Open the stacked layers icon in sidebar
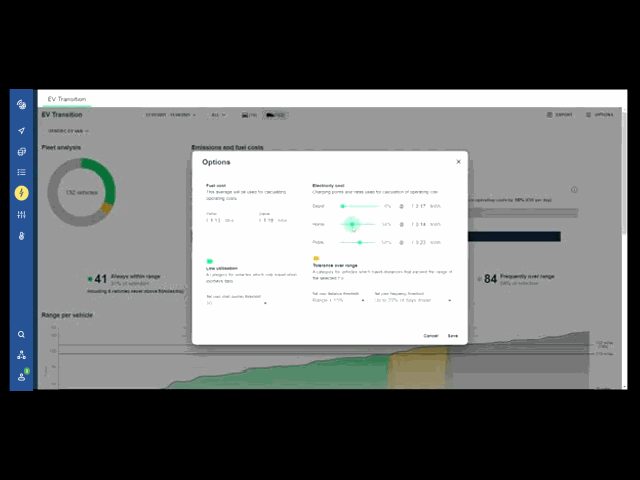The image size is (640, 480). 21,151
